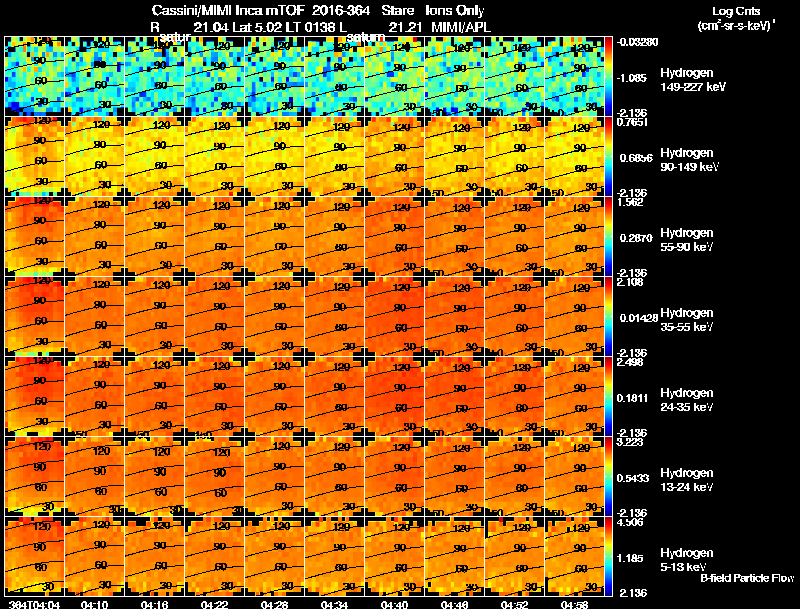
Task: Click the '1.562' color scale value
Action: click(630, 202)
